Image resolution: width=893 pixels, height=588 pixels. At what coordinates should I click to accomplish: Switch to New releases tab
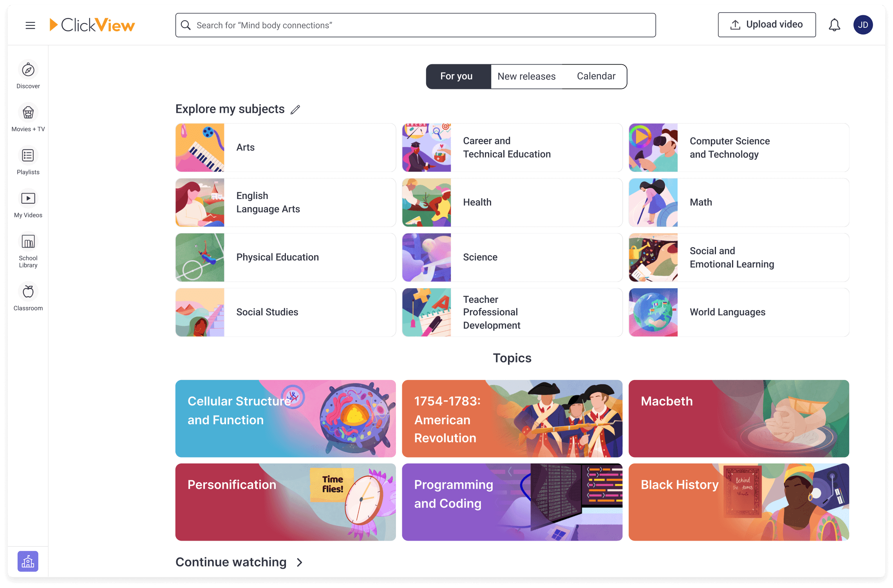[x=526, y=76]
